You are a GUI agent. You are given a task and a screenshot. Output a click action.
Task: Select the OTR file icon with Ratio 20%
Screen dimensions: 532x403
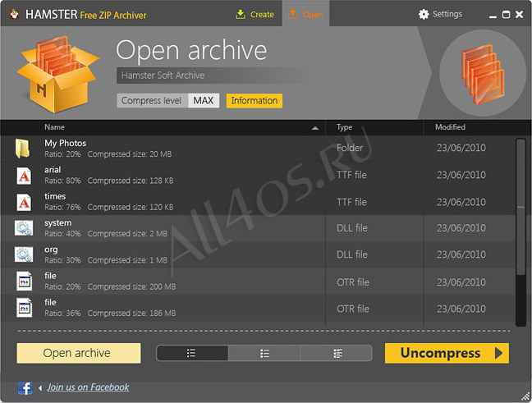pos(25,281)
